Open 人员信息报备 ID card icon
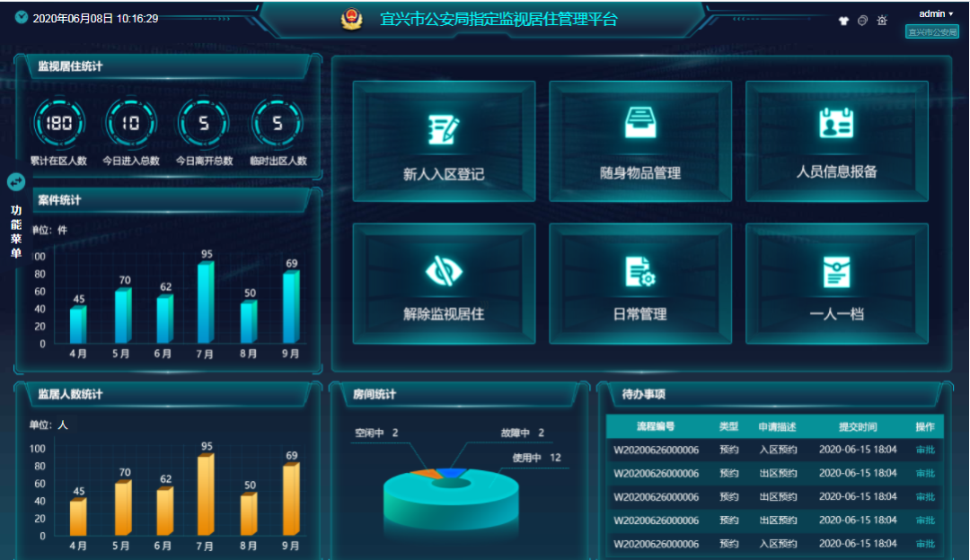This screenshot has width=970, height=560. tap(836, 123)
